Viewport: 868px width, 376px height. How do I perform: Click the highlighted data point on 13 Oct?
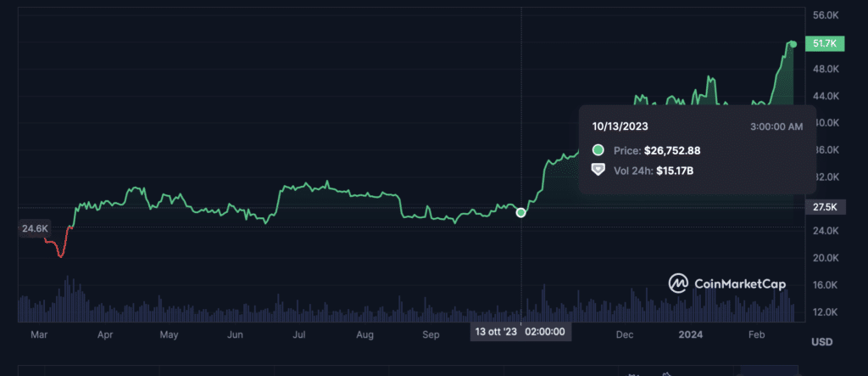(x=521, y=212)
